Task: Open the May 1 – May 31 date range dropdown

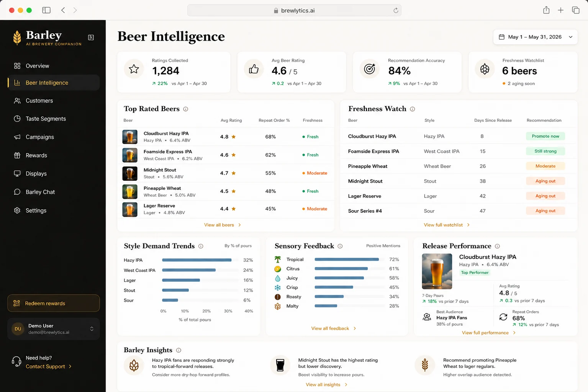Action: click(536, 37)
